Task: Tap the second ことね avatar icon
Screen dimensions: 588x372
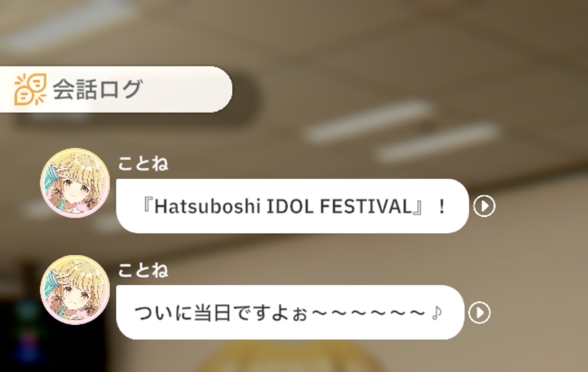Action: pos(75,290)
